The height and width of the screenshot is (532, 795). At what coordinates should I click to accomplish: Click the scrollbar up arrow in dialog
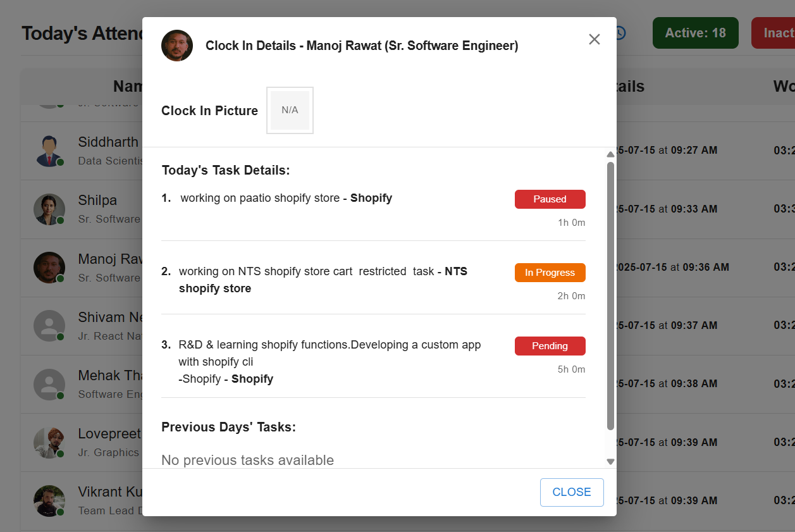point(610,154)
